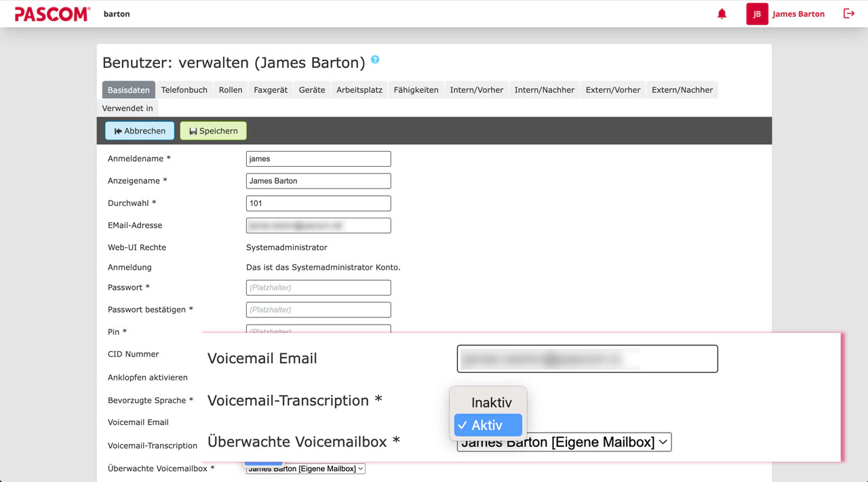Save changes with the Speichern button

coord(213,131)
